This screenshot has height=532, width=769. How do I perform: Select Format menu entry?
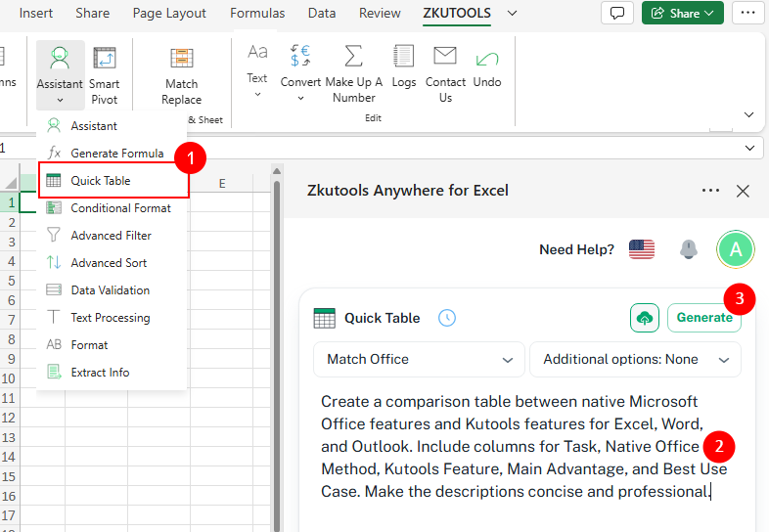pyautogui.click(x=112, y=345)
